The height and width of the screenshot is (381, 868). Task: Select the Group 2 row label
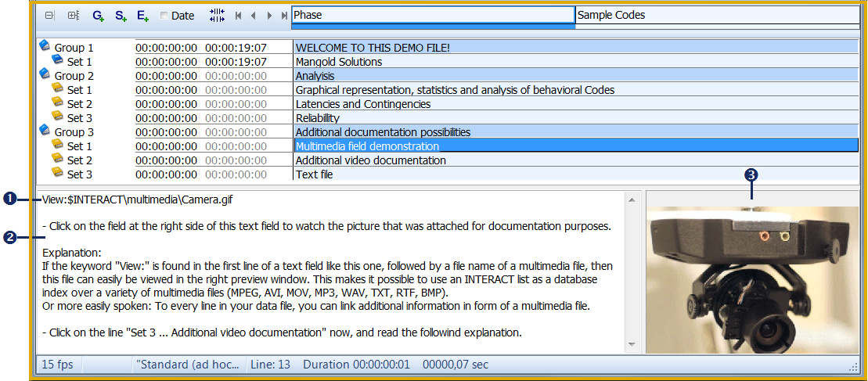(74, 77)
